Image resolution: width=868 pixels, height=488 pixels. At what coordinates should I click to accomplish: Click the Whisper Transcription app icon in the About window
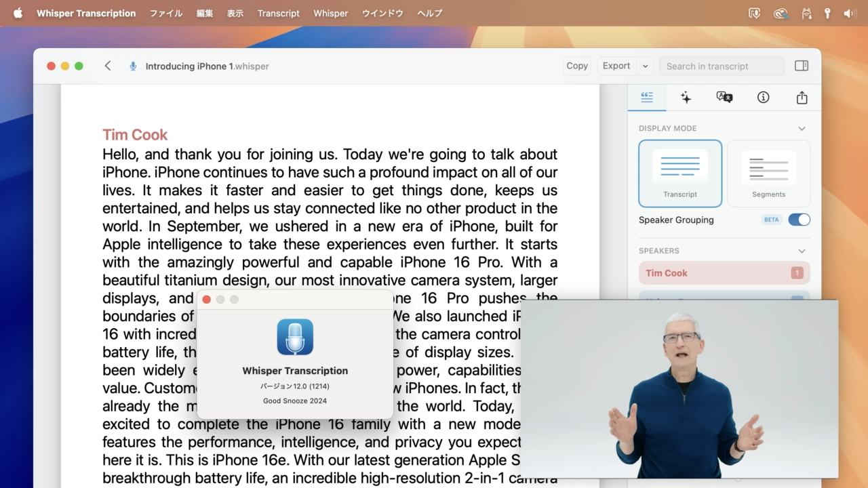pos(295,337)
